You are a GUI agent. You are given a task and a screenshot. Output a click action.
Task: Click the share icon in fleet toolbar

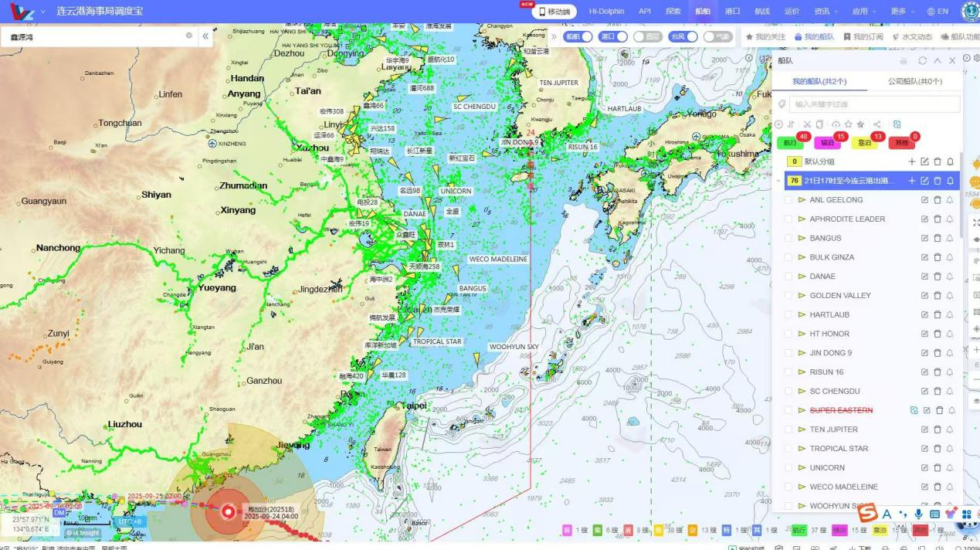(877, 124)
